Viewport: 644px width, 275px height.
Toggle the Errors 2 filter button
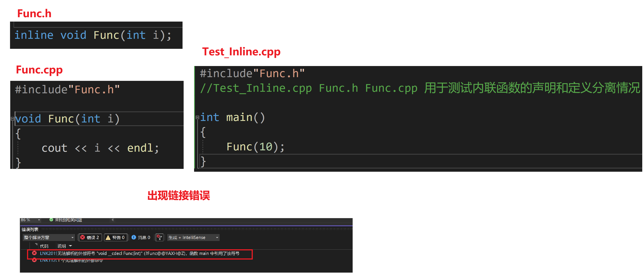[x=90, y=238]
